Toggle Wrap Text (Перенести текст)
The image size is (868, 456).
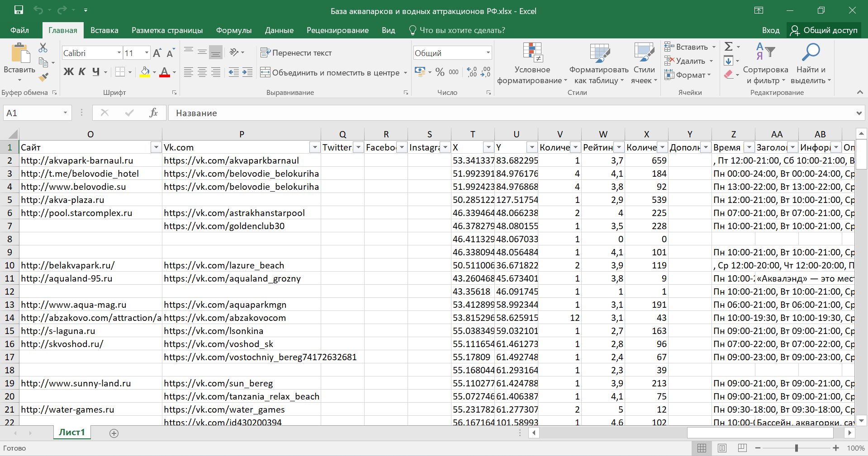coord(296,53)
